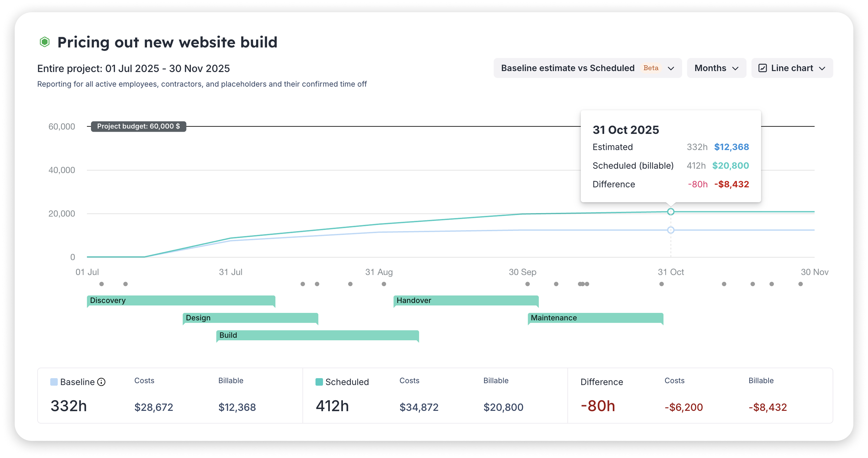Viewport: 868px width, 458px height.
Task: Click the milestone dot below 31 Aug
Action: pyautogui.click(x=384, y=284)
